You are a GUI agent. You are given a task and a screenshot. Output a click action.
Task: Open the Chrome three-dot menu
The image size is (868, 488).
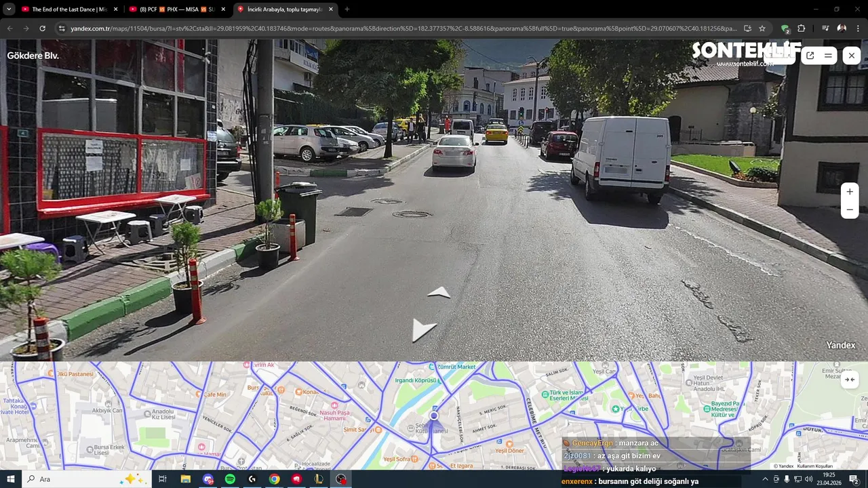[x=858, y=28]
